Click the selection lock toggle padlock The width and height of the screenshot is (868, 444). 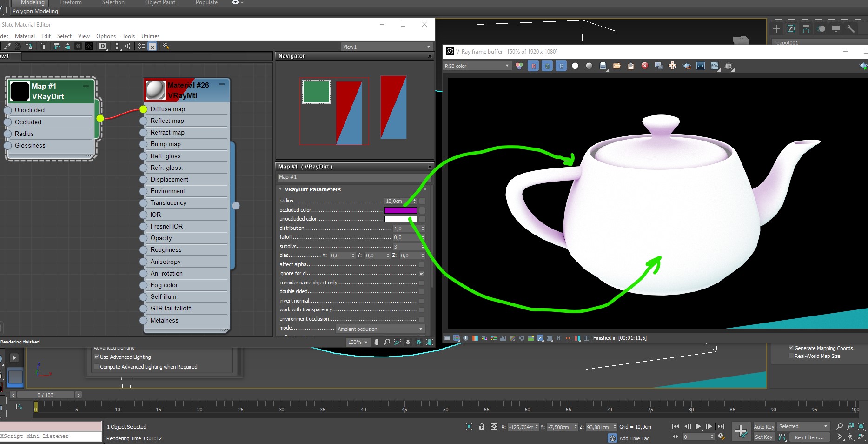[482, 426]
